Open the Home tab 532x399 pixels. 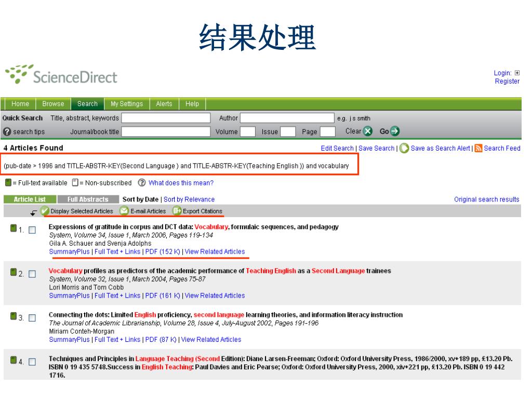pos(20,104)
